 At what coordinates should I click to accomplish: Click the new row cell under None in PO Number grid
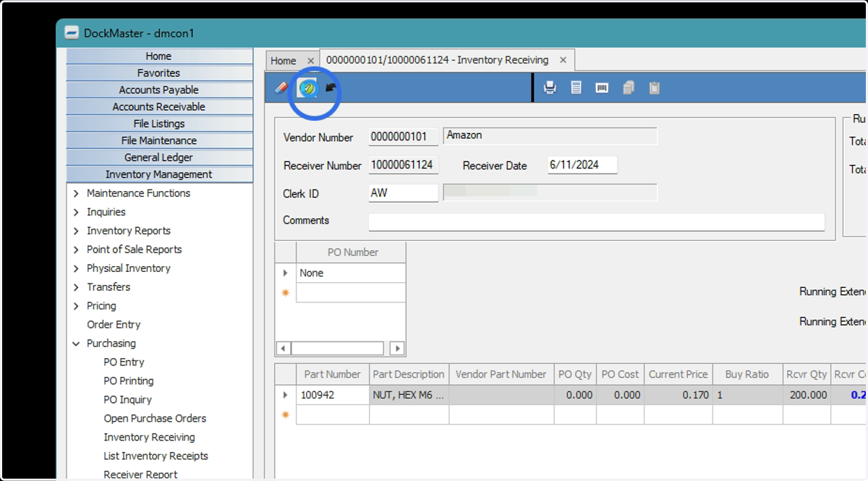coord(351,292)
